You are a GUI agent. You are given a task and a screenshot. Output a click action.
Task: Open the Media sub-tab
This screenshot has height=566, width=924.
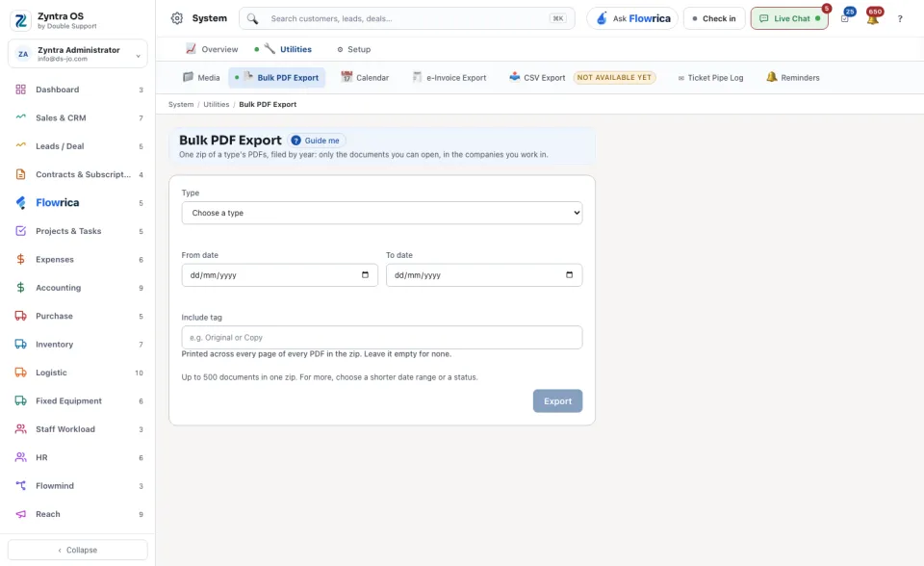[201, 77]
